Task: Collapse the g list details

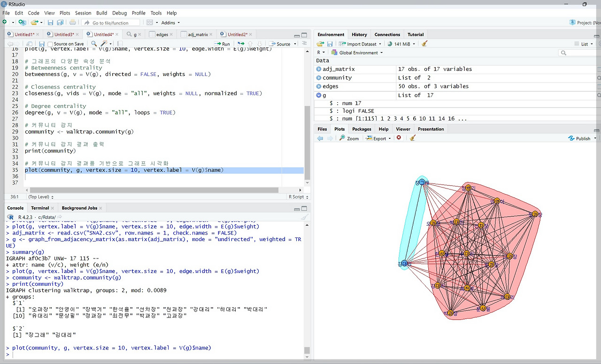Action: pyautogui.click(x=319, y=95)
